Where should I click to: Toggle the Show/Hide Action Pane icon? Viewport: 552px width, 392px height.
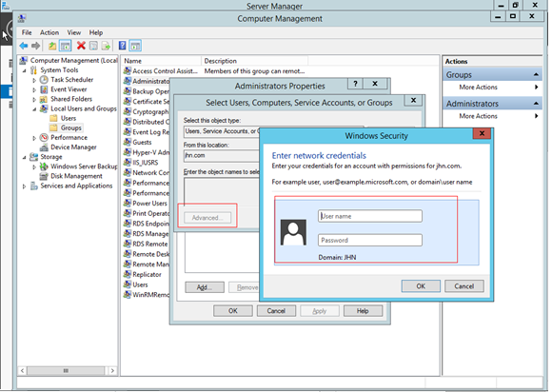pyautogui.click(x=135, y=46)
